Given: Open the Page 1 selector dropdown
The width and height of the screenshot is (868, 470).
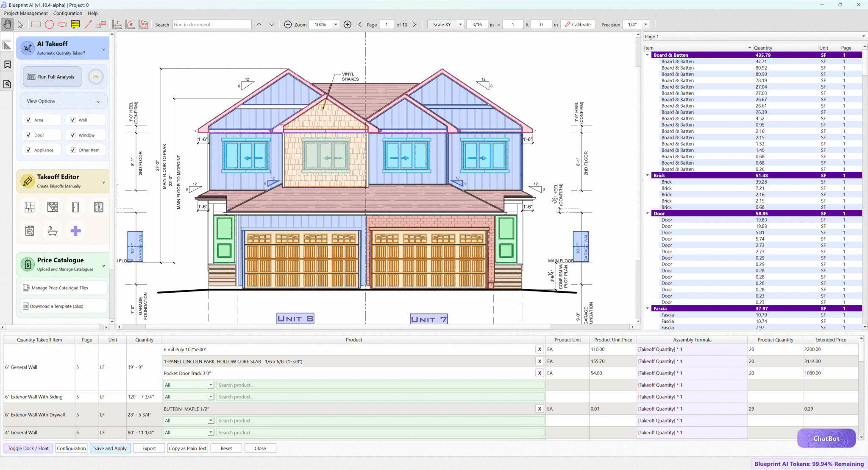Looking at the screenshot, I should pos(754,36).
